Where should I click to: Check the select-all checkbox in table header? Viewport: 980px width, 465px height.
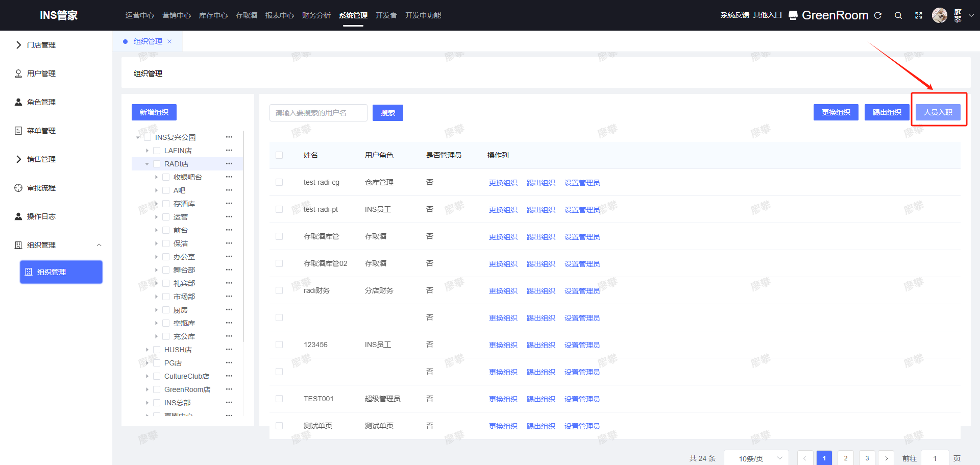tap(279, 155)
